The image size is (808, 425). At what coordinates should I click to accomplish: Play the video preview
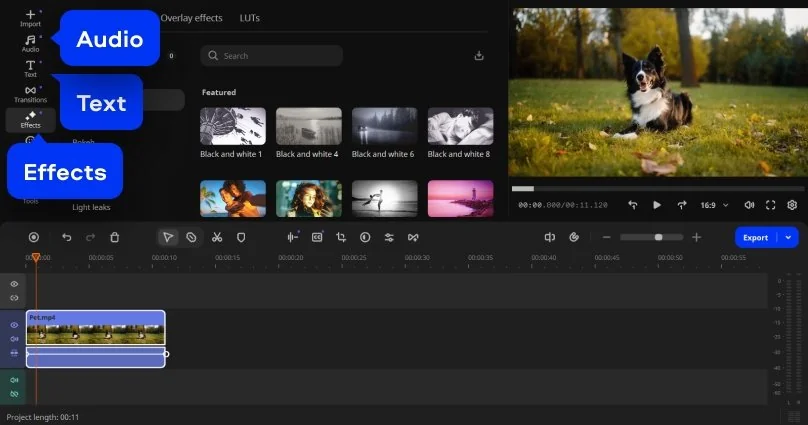click(657, 205)
